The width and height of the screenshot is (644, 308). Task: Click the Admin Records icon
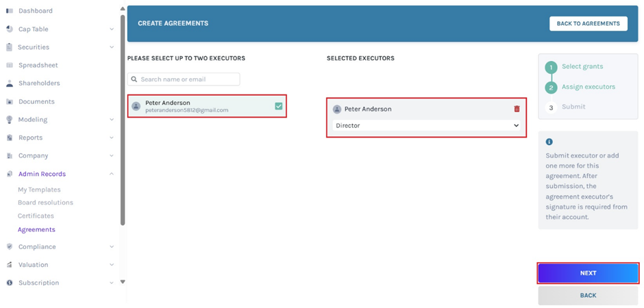[10, 174]
